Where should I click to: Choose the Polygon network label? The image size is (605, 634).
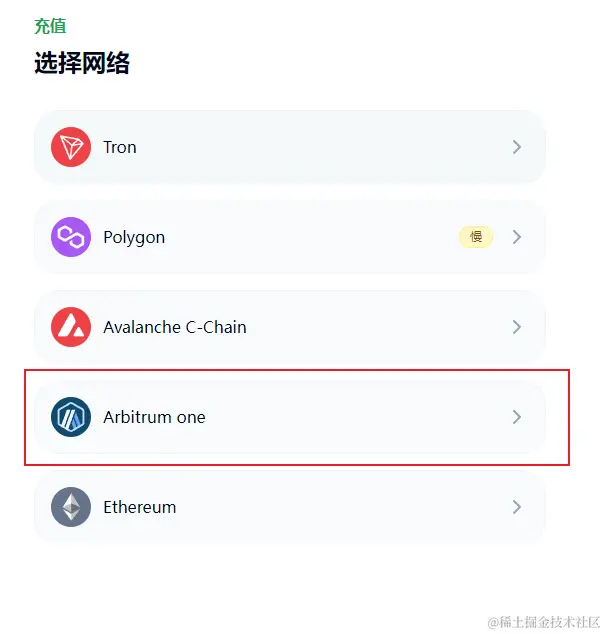(134, 238)
